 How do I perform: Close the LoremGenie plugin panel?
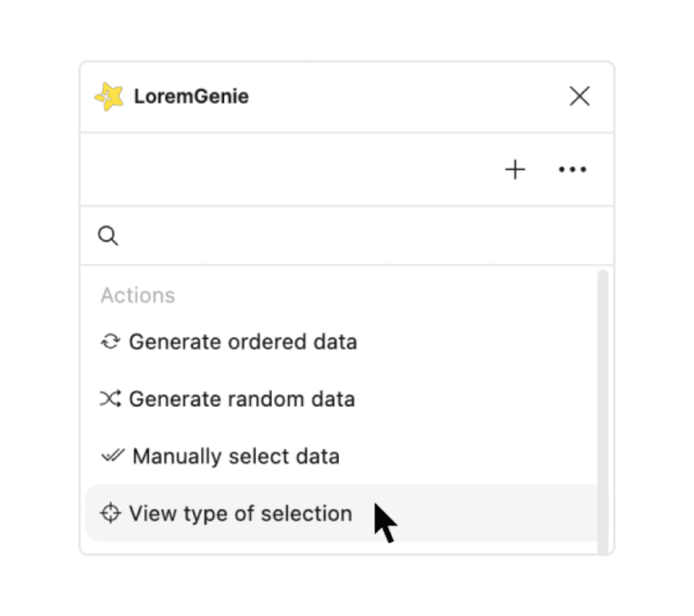[x=580, y=97]
